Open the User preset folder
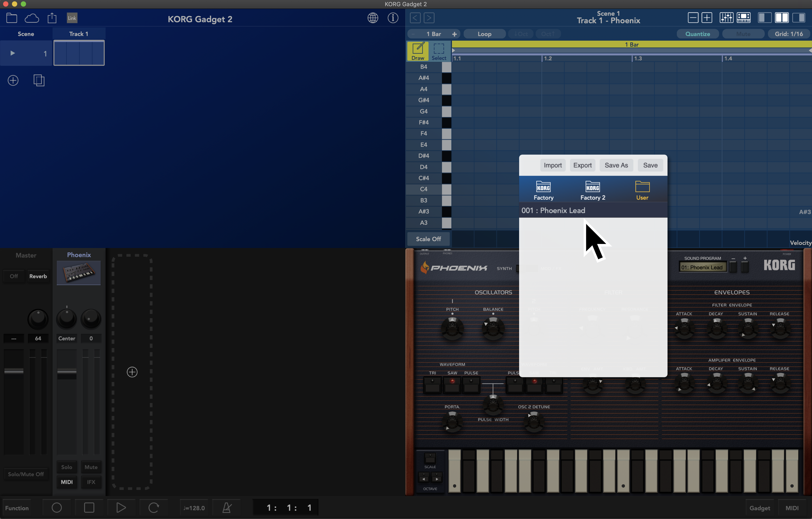The height and width of the screenshot is (519, 812). tap(642, 191)
